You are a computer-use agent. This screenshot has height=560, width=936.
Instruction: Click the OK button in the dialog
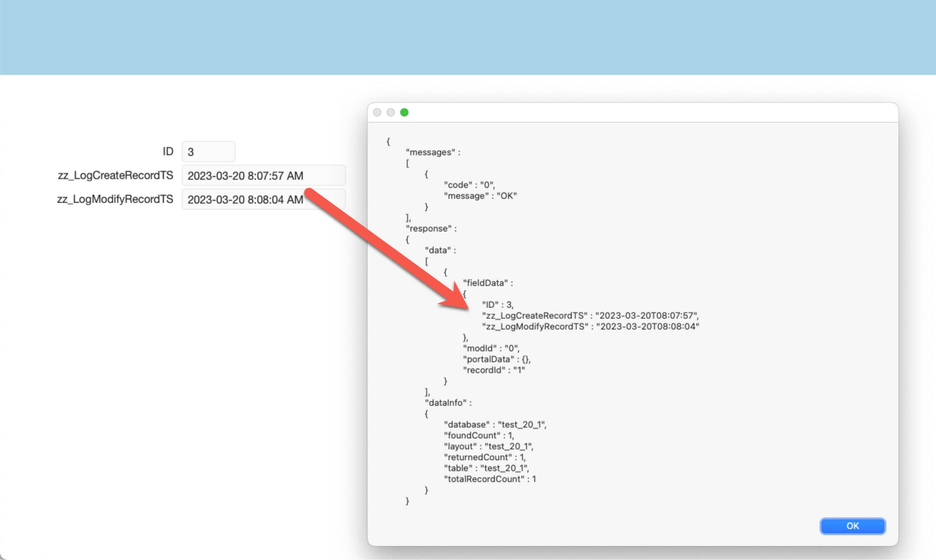pyautogui.click(x=852, y=526)
